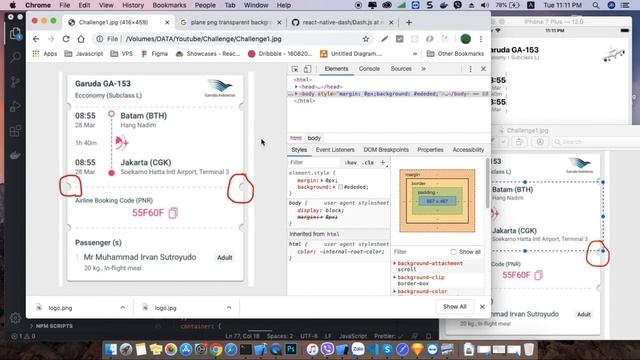This screenshot has height=360, width=640.
Task: Toggle :hov element state panel
Action: tap(350, 162)
